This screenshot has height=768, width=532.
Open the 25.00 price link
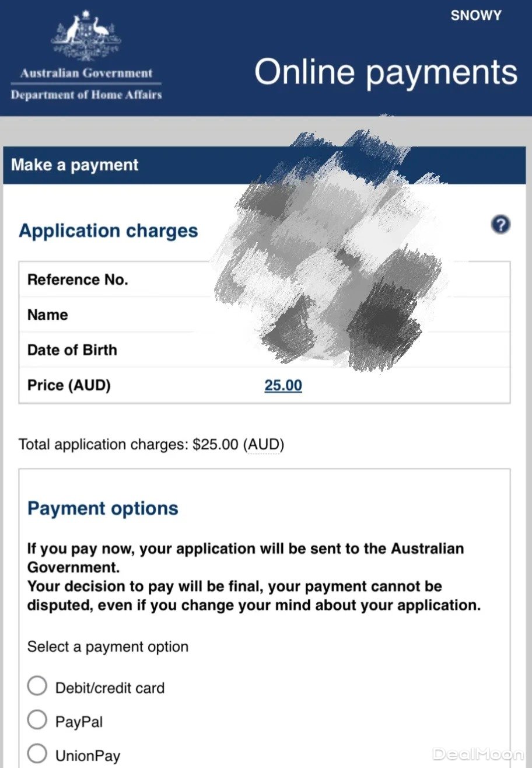[283, 385]
